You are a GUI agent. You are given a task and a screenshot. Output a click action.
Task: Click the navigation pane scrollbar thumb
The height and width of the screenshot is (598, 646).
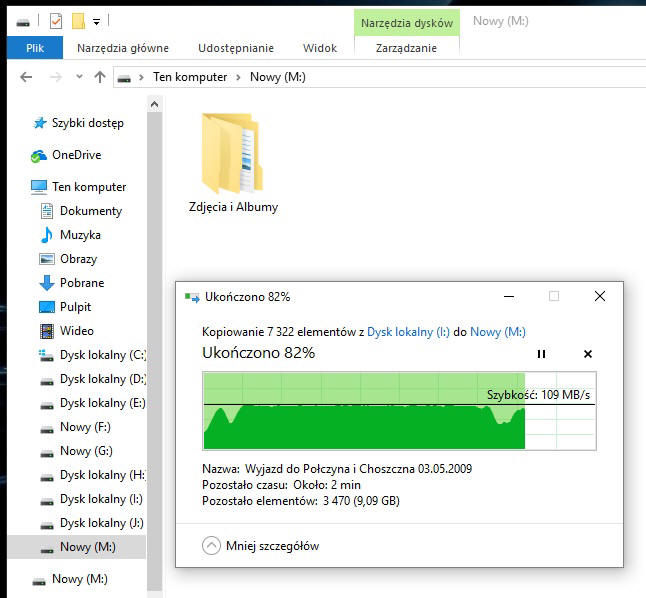[x=154, y=350]
